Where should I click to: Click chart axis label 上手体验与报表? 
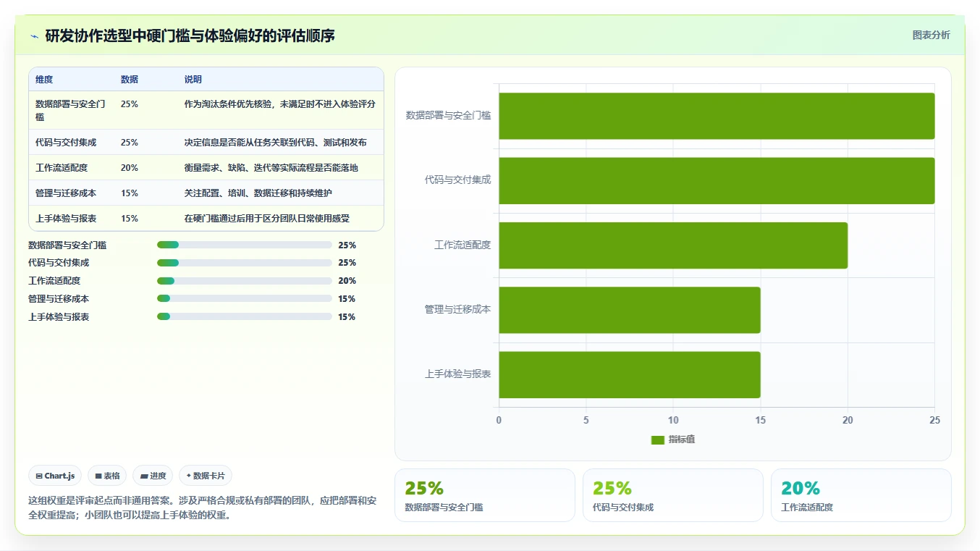457,374
